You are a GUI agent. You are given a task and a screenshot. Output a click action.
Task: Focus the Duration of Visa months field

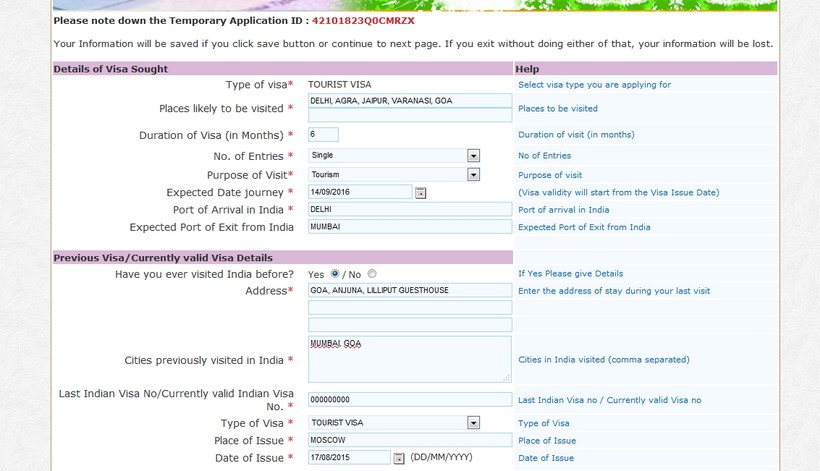tap(323, 134)
